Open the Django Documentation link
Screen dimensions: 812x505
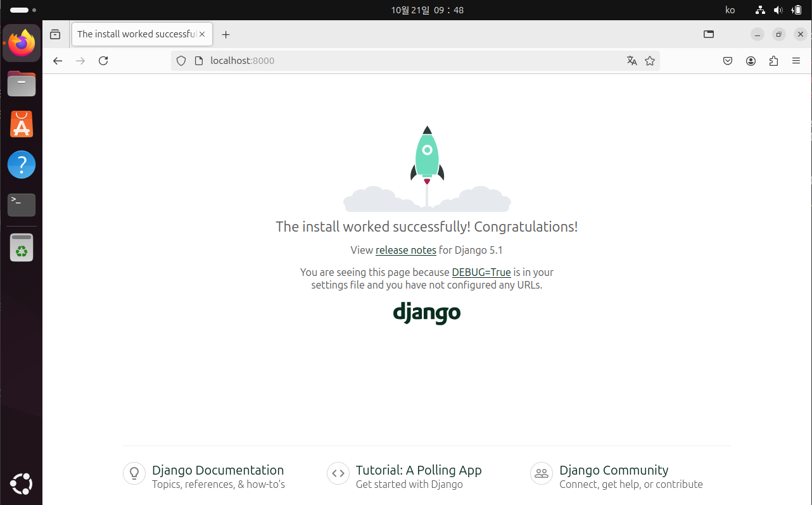pos(218,470)
